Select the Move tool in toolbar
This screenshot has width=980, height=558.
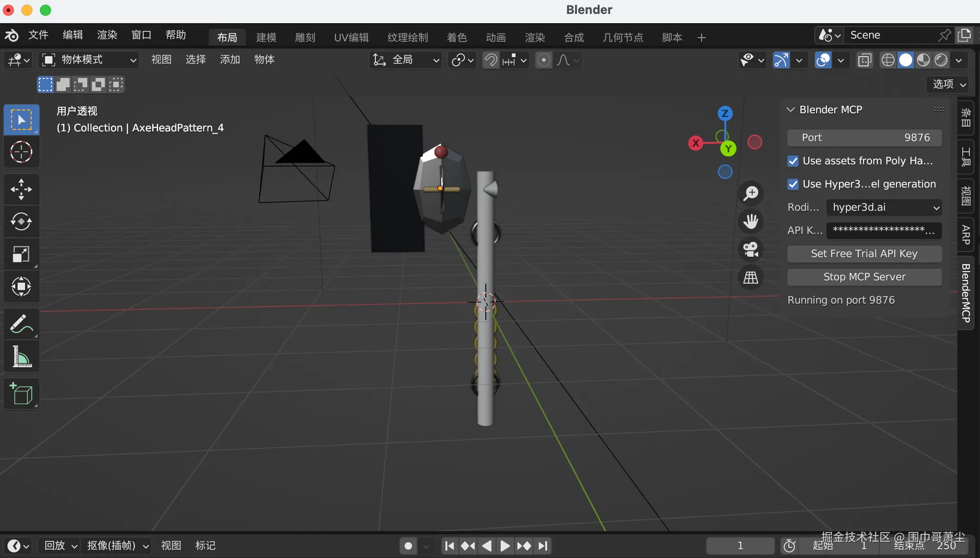(x=21, y=189)
